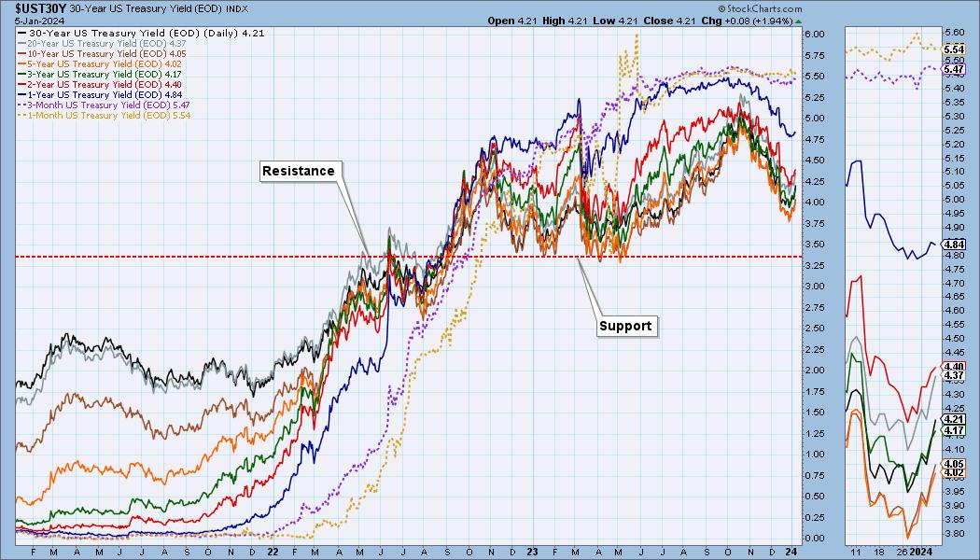
Task: Click the purple dotted swatch of 3-Month legend
Action: 22,105
